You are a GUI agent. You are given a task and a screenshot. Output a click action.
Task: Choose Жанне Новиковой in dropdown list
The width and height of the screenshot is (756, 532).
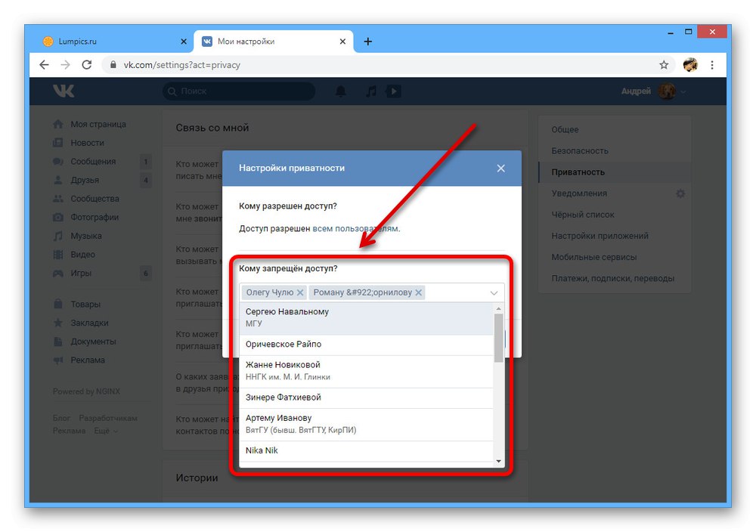pos(367,372)
